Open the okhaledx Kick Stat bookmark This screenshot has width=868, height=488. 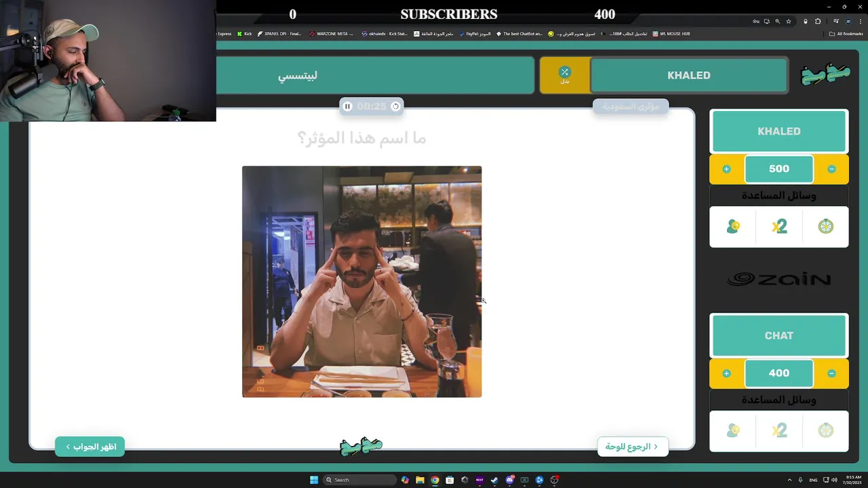[384, 34]
